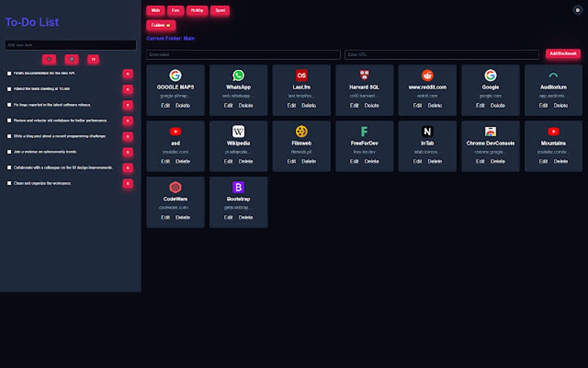Open the www.reddit.com bookmark icon

427,76
